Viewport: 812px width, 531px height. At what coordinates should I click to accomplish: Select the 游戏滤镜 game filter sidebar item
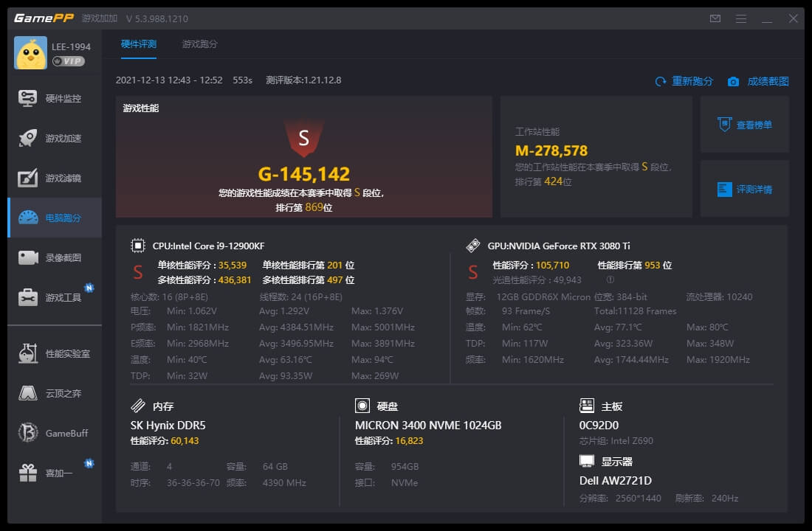pos(55,178)
